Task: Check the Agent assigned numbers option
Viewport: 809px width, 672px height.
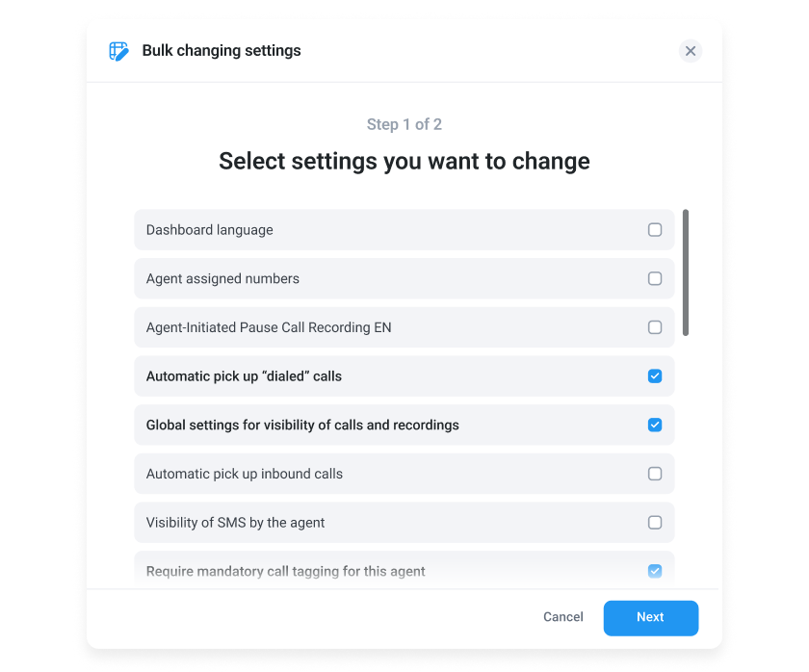Action: [655, 279]
